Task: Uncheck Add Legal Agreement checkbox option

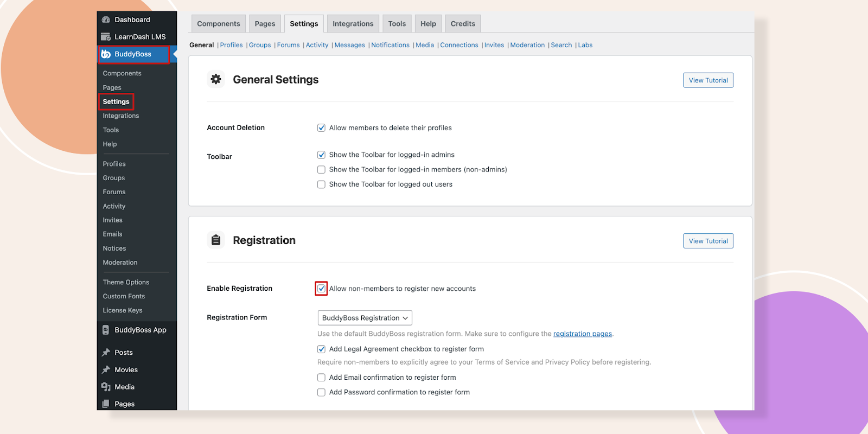Action: [x=321, y=349]
